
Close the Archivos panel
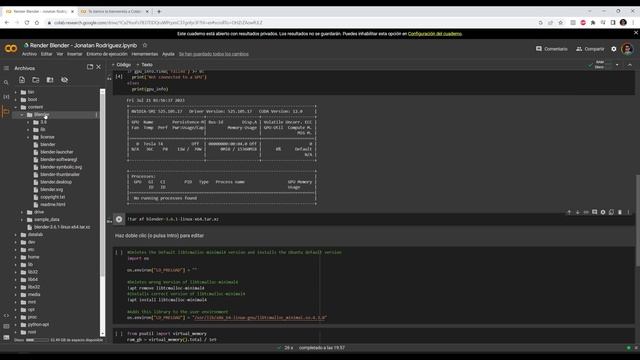pyautogui.click(x=98, y=67)
